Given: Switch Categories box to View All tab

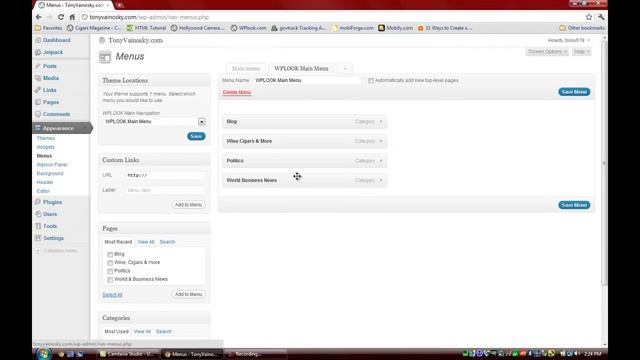Looking at the screenshot, I should click(142, 331).
